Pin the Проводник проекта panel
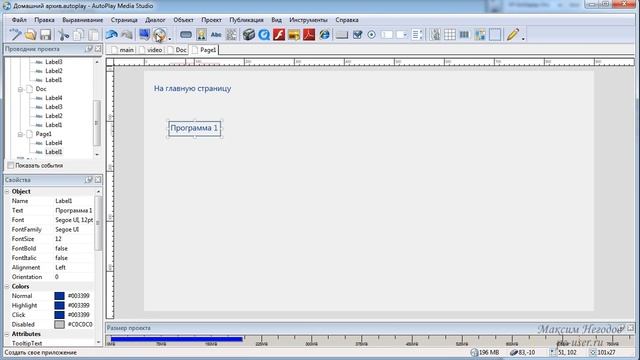 pyautogui.click(x=89, y=49)
